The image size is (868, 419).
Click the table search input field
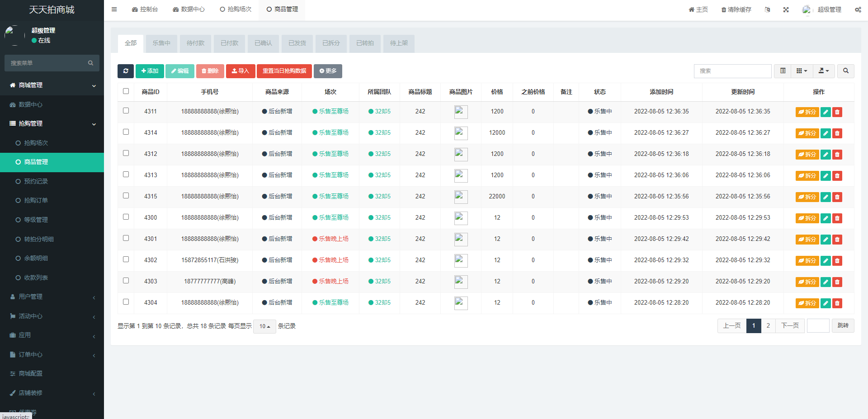tap(732, 71)
